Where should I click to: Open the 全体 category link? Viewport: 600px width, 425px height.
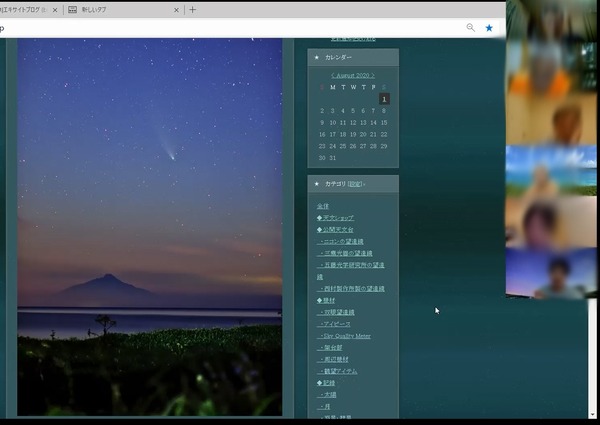pyautogui.click(x=323, y=206)
